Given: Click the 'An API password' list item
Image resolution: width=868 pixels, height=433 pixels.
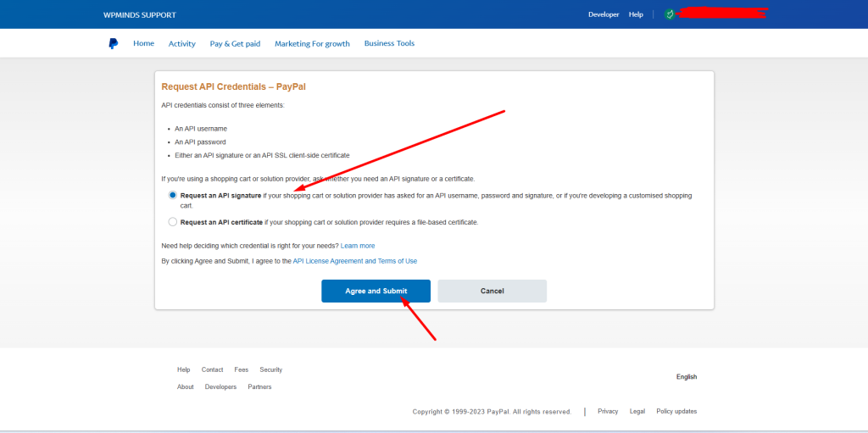Looking at the screenshot, I should (x=200, y=142).
